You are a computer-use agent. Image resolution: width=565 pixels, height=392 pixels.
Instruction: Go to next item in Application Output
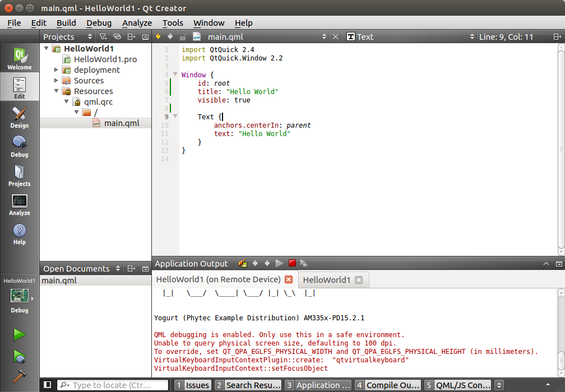tap(267, 264)
